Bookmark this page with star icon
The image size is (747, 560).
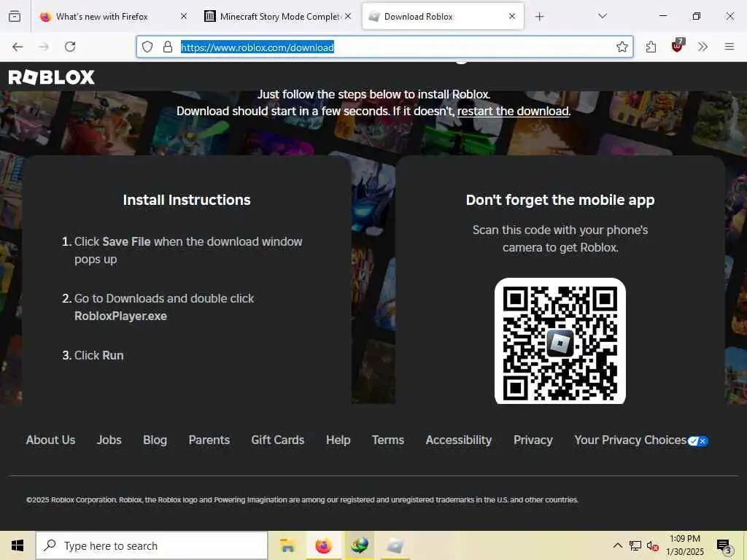coord(622,47)
